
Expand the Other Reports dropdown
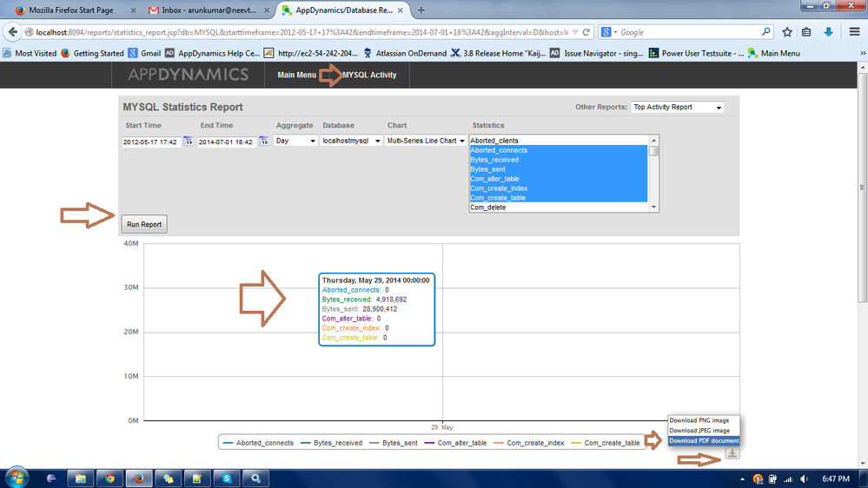677,108
